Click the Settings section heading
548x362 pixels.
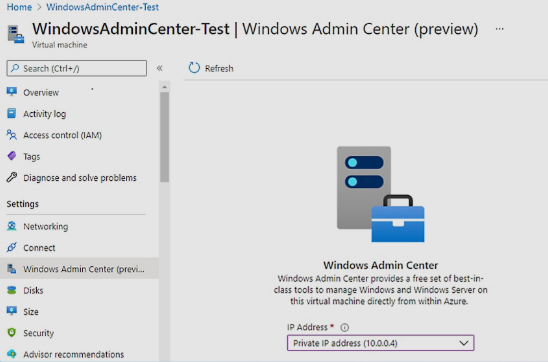[23, 204]
